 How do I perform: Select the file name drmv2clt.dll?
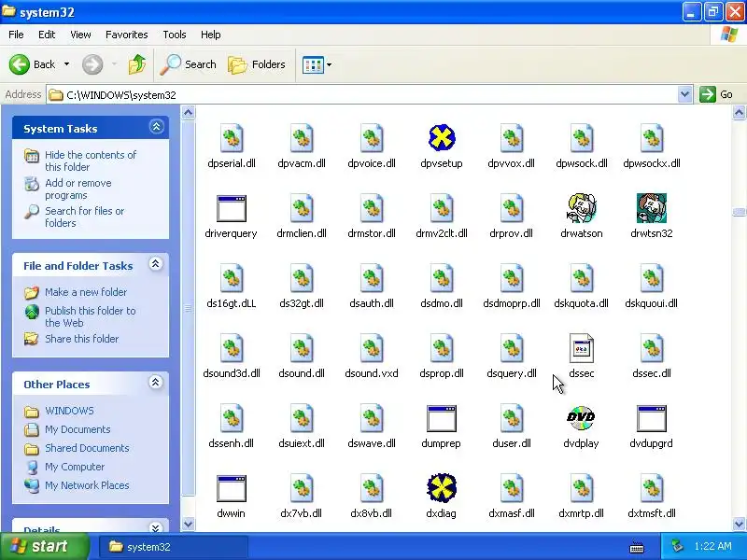tap(441, 233)
